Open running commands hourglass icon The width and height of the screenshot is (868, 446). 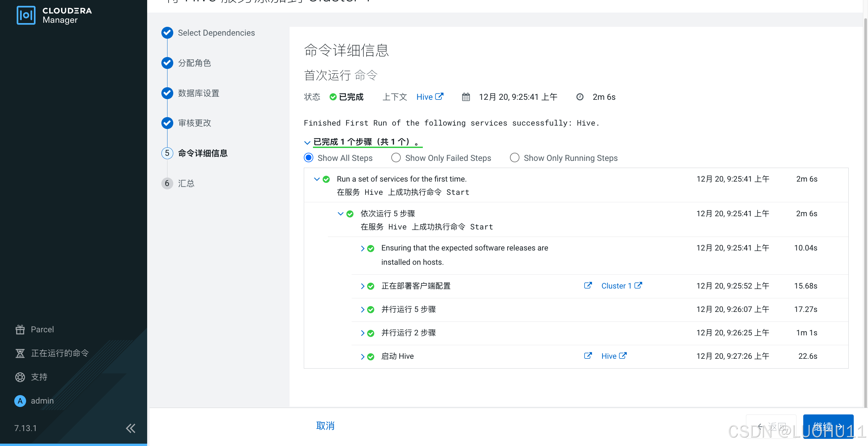[x=20, y=353]
